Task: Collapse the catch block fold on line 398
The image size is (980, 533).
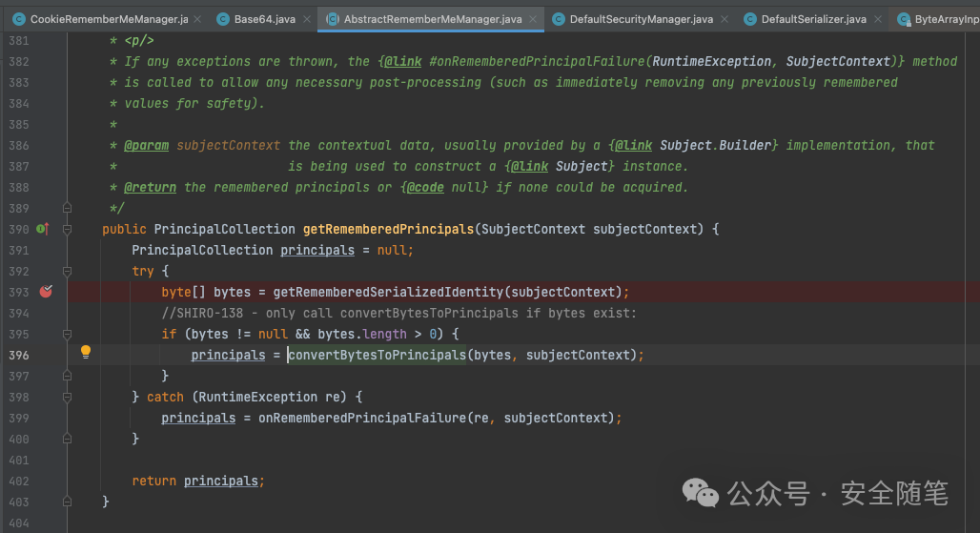Action: point(67,397)
